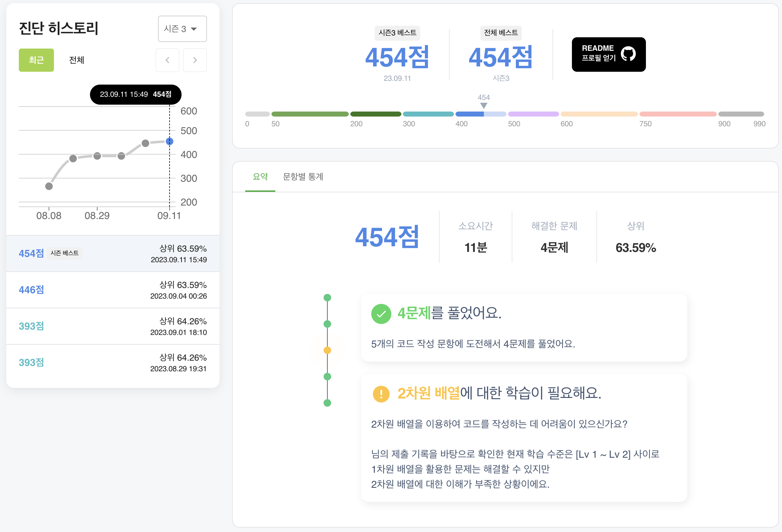The height and width of the screenshot is (532, 782).
Task: Click the yellow dot on the vertical timeline
Action: tap(327, 350)
